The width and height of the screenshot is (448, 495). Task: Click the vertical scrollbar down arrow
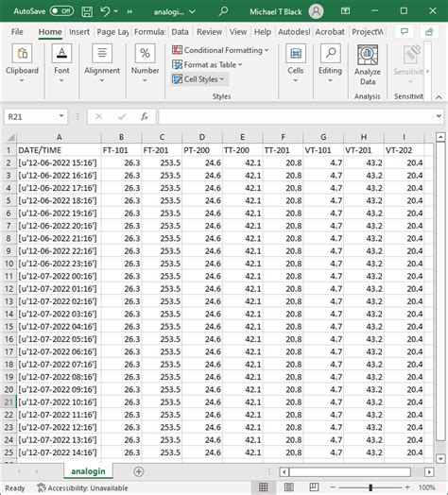coord(440,458)
